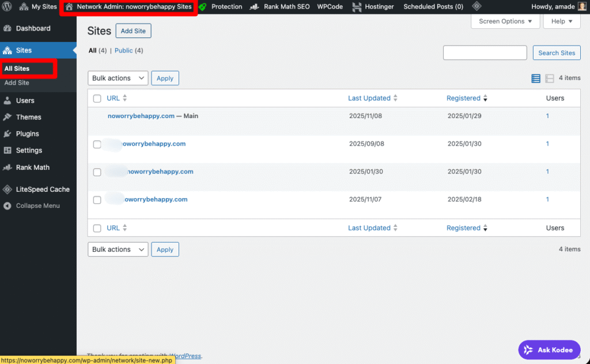Image resolution: width=590 pixels, height=364 pixels.
Task: Check the box for the 2025/09/08 updated site
Action: pyautogui.click(x=97, y=144)
